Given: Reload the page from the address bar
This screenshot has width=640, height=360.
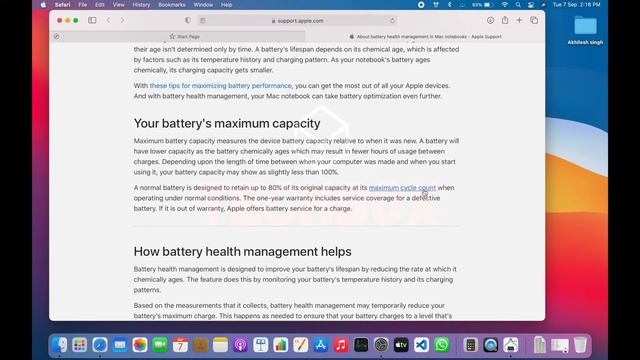Looking at the screenshot, I should (392, 20).
